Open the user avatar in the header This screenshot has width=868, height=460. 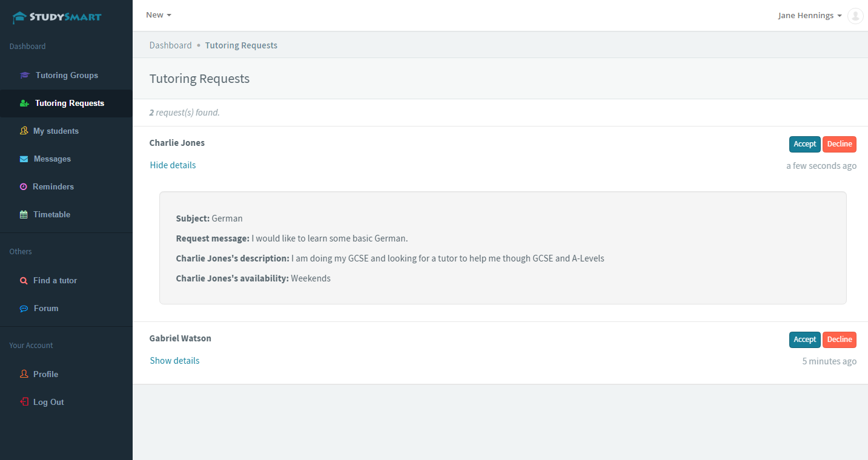pyautogui.click(x=855, y=16)
